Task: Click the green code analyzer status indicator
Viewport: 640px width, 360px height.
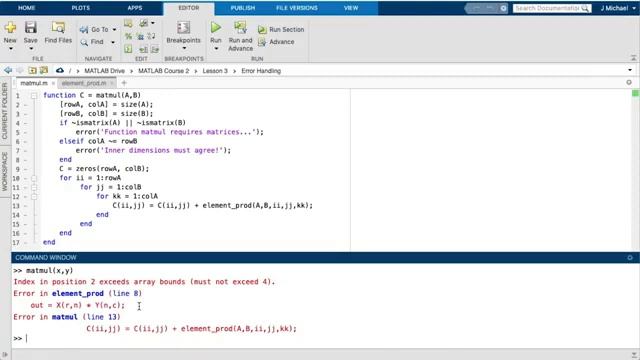Action: click(x=635, y=94)
